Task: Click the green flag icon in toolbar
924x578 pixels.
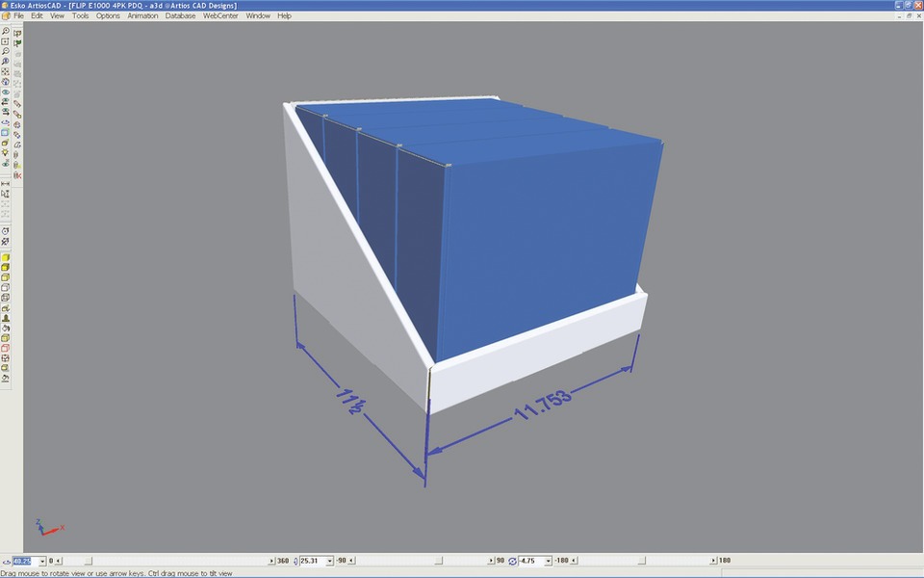Action: point(17,42)
